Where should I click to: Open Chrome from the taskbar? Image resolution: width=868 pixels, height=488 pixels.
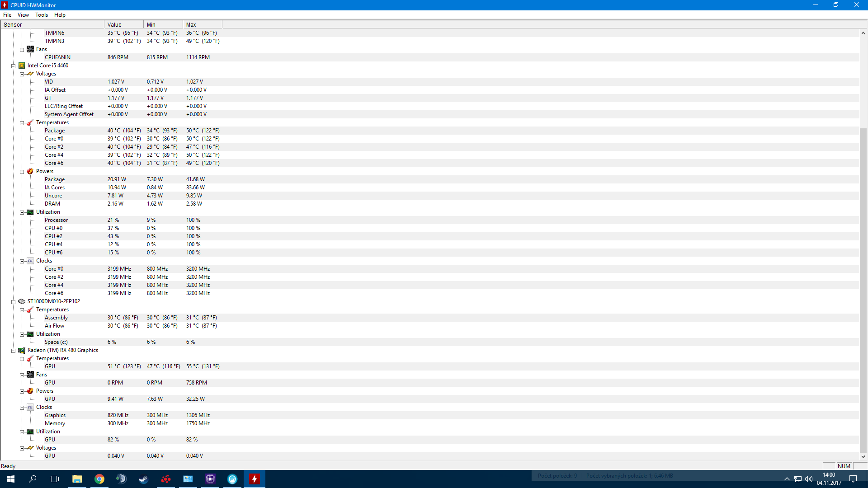(99, 479)
